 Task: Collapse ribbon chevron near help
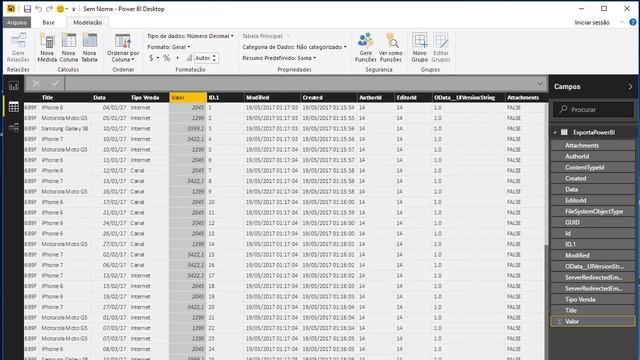(x=622, y=22)
